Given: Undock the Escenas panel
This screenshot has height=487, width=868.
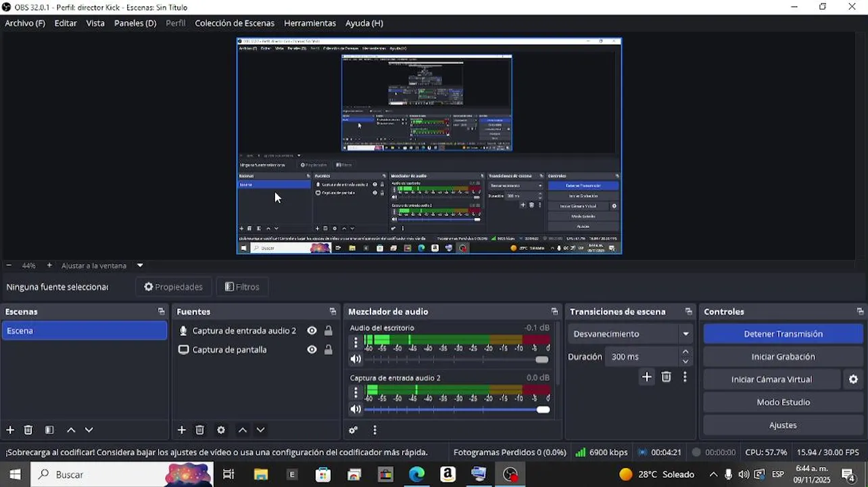Looking at the screenshot, I should coord(161,312).
